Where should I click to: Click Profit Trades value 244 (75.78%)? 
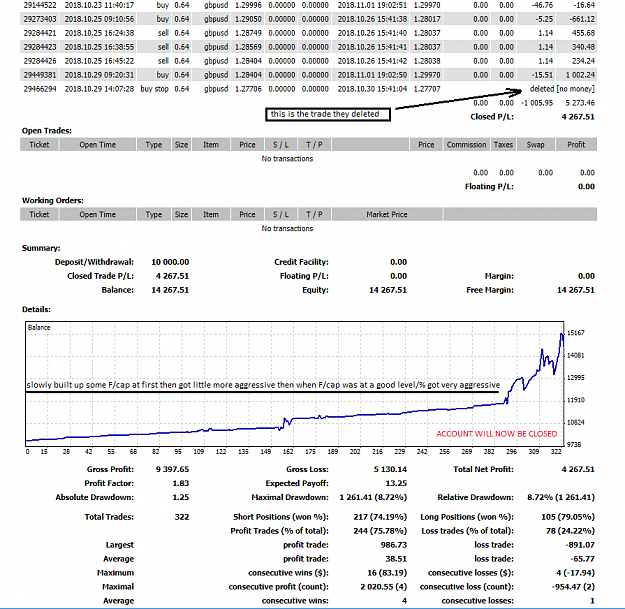pyautogui.click(x=380, y=531)
